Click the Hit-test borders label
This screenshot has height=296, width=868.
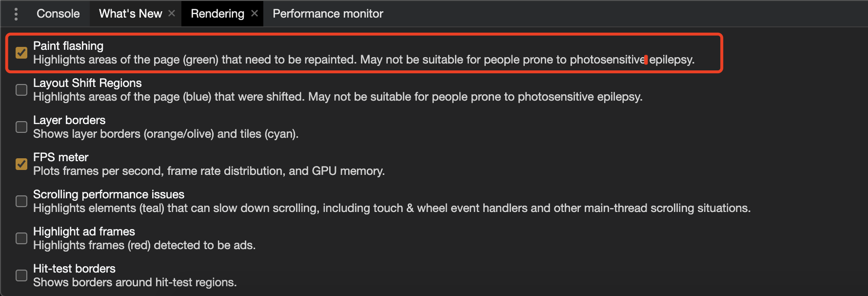[74, 269]
